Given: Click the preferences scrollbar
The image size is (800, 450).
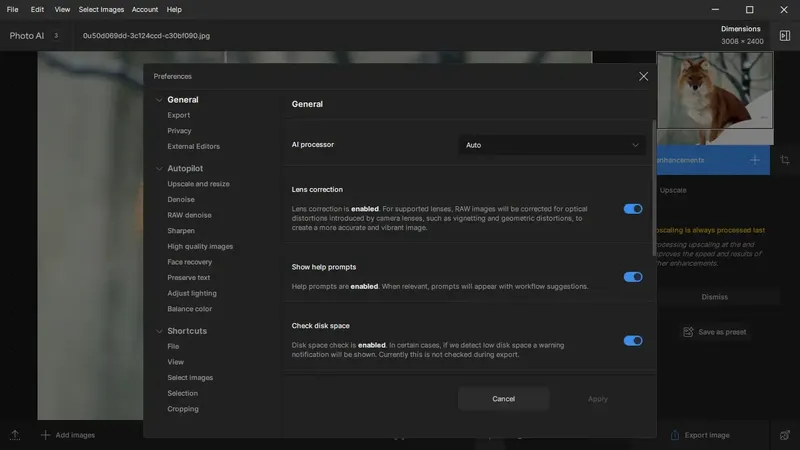Looking at the screenshot, I should coord(654,188).
